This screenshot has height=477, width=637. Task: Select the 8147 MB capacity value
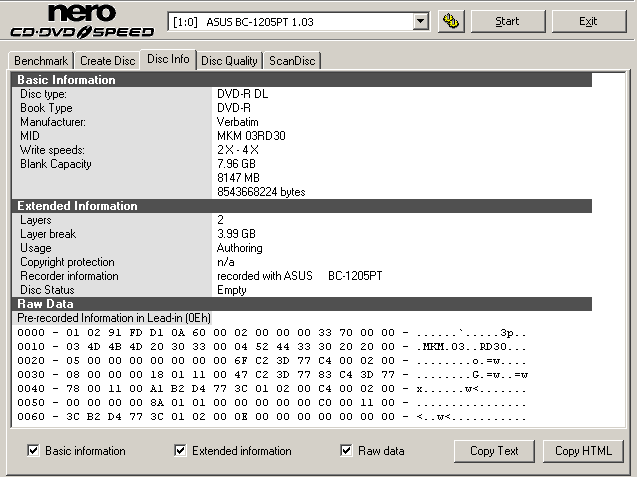tap(238, 178)
